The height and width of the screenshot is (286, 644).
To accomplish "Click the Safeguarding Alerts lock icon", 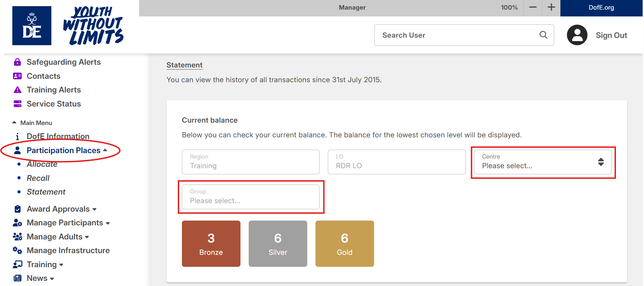I will tap(17, 62).
